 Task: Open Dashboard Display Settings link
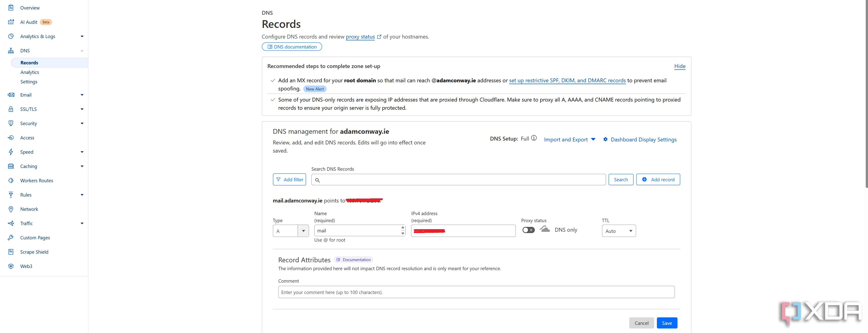click(644, 139)
